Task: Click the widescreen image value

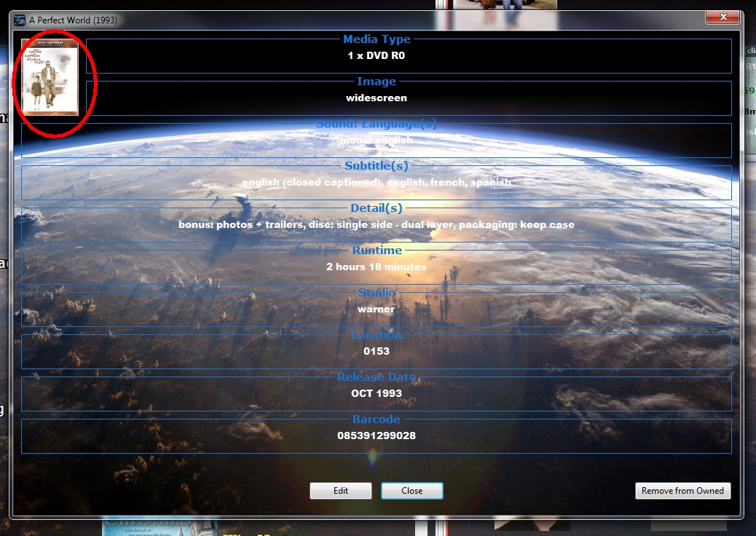Action: coord(377,98)
